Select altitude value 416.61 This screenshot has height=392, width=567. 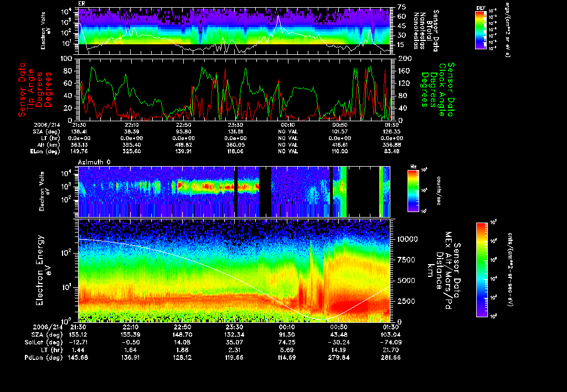click(x=339, y=145)
